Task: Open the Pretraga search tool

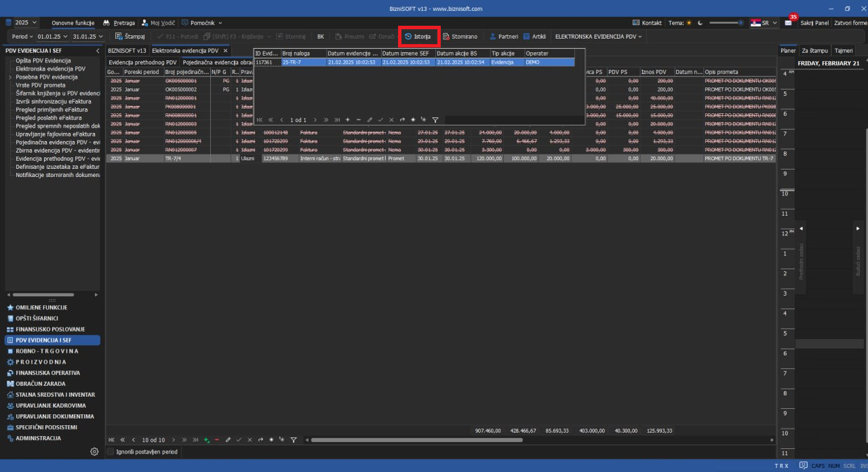Action: pyautogui.click(x=119, y=22)
